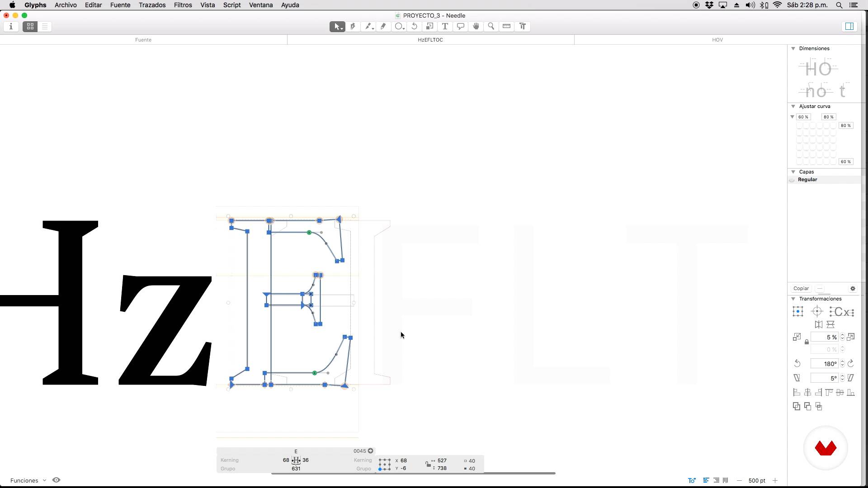
Task: Slant selection to the right
Action: coord(851,378)
